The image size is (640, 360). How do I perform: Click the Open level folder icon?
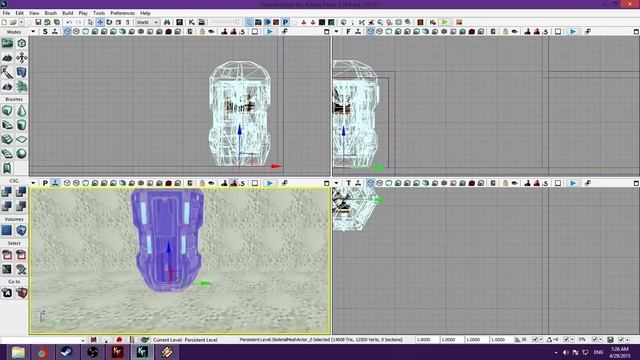13,22
